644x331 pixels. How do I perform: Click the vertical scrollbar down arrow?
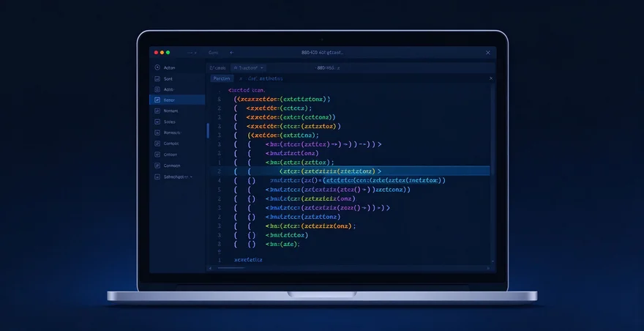pyautogui.click(x=493, y=261)
